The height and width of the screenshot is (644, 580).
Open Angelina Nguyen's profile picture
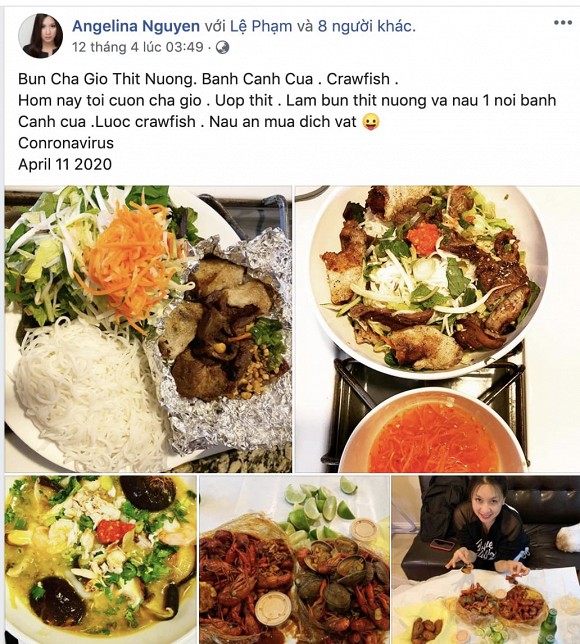point(40,36)
